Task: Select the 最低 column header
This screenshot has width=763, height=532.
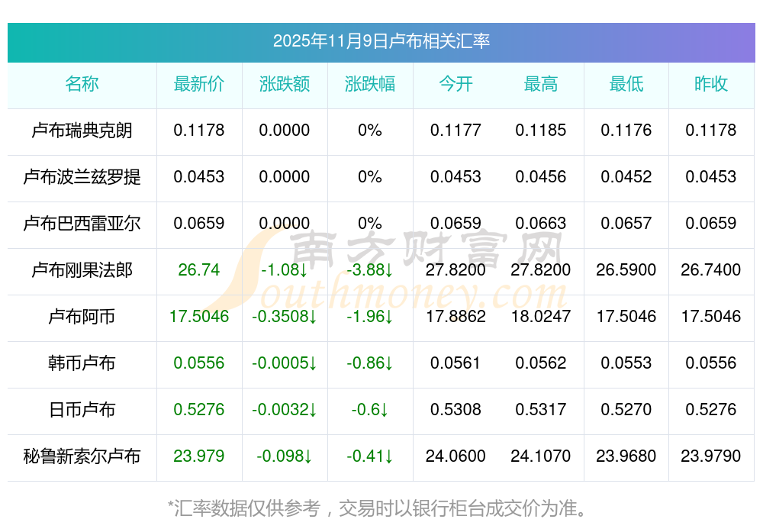Action: [x=626, y=84]
